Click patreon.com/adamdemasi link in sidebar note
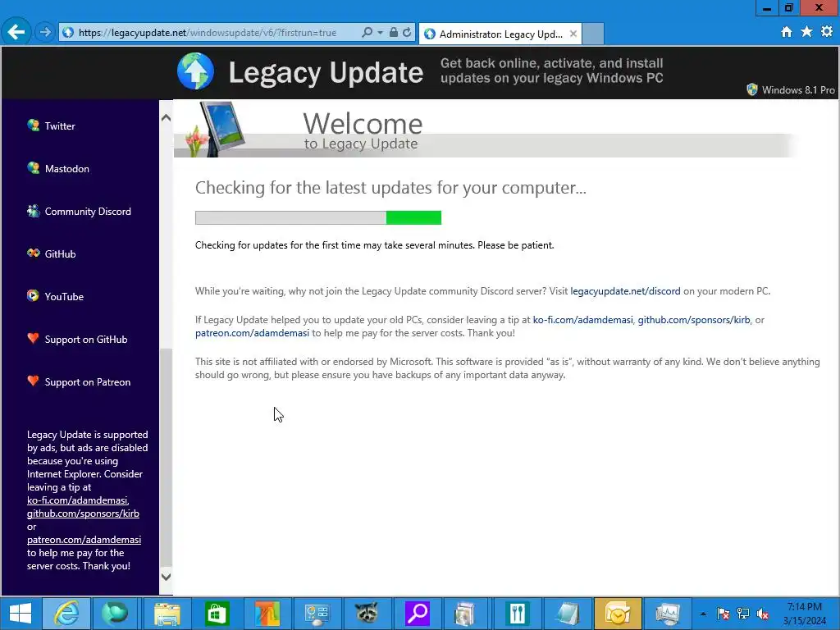 tap(84, 540)
